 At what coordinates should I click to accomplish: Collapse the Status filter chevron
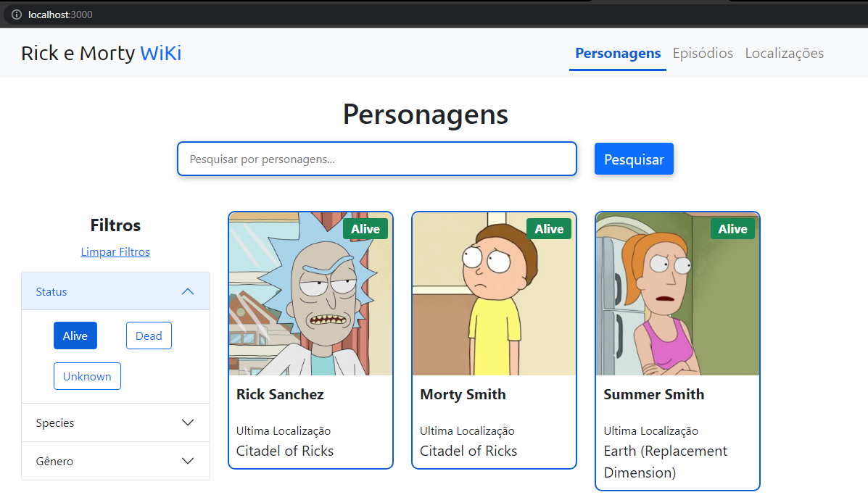[188, 291]
